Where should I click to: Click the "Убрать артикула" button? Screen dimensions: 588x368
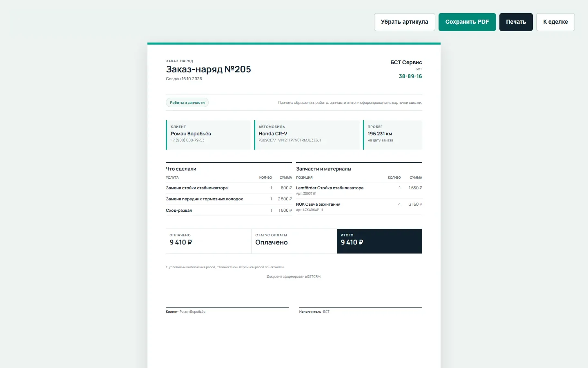pyautogui.click(x=404, y=22)
